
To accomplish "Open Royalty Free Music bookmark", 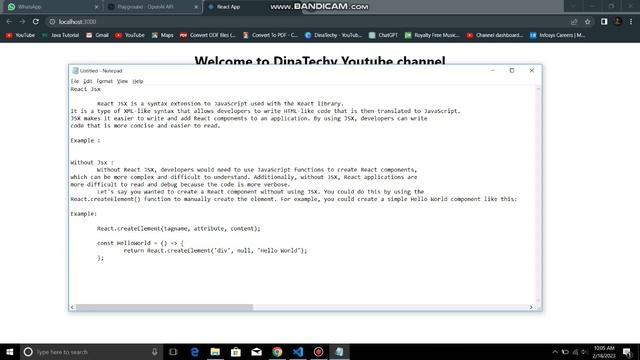I will pyautogui.click(x=432, y=35).
